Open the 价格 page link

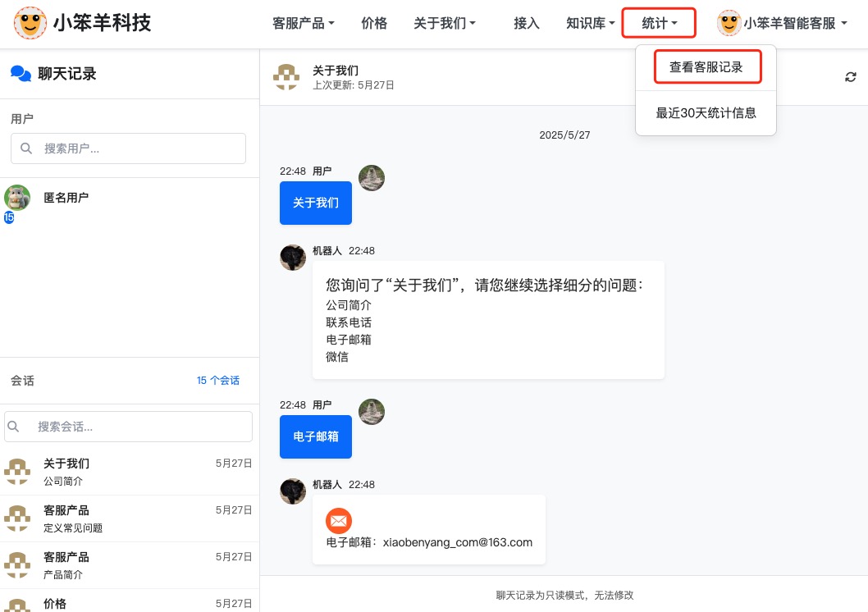(374, 24)
